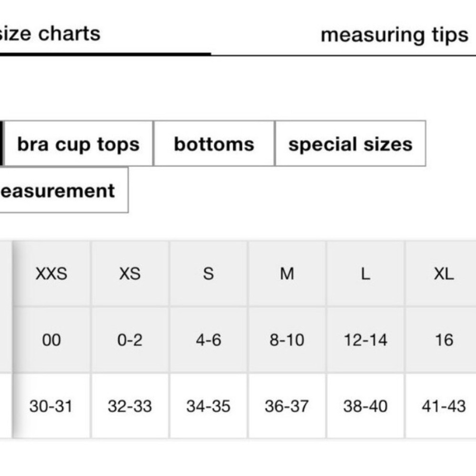
Task: Select the bottoms size chart
Action: click(214, 144)
